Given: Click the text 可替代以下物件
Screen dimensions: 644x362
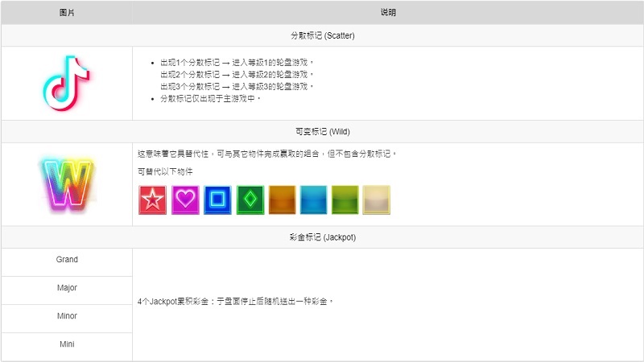Looking at the screenshot, I should click(x=165, y=171).
